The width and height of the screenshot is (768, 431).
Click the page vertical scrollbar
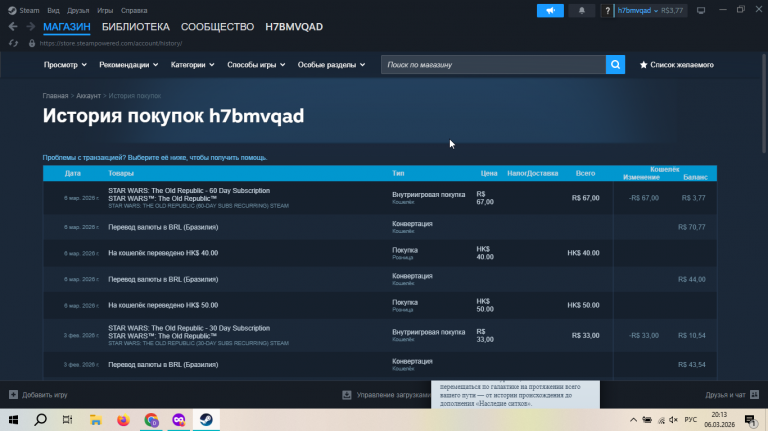click(x=764, y=104)
